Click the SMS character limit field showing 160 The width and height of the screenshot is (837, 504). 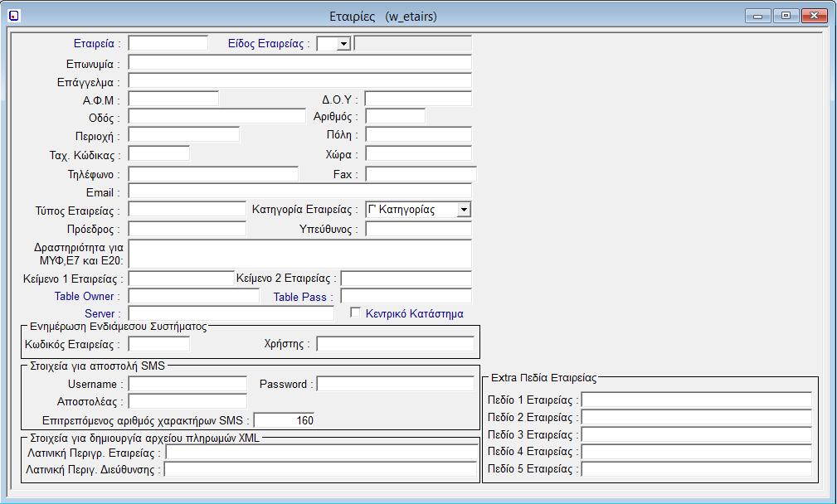click(284, 420)
